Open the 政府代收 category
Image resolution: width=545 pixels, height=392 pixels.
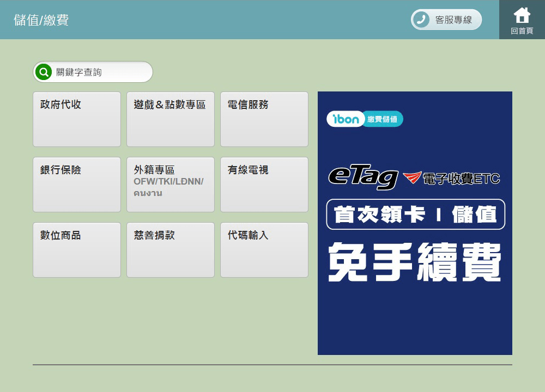pyautogui.click(x=77, y=119)
